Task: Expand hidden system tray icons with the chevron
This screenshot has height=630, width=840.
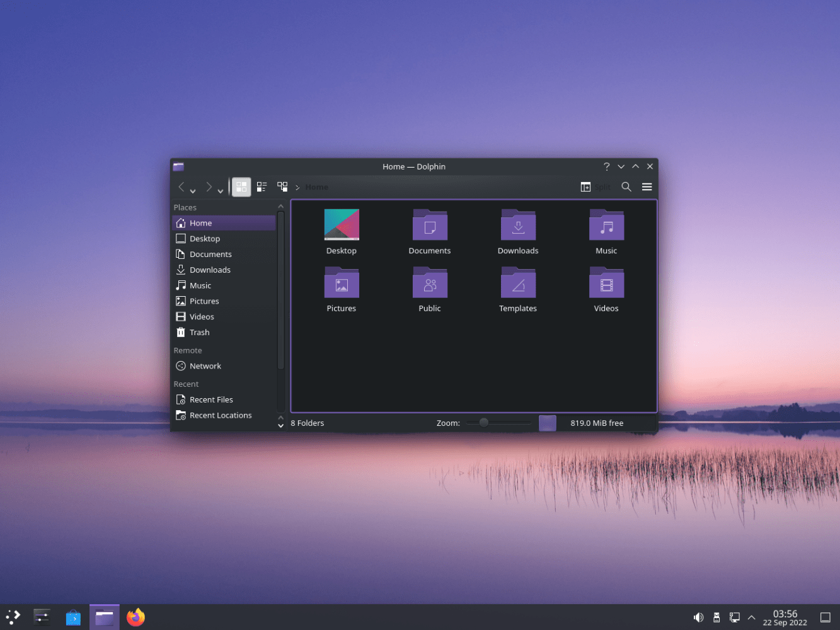Action: tap(751, 617)
